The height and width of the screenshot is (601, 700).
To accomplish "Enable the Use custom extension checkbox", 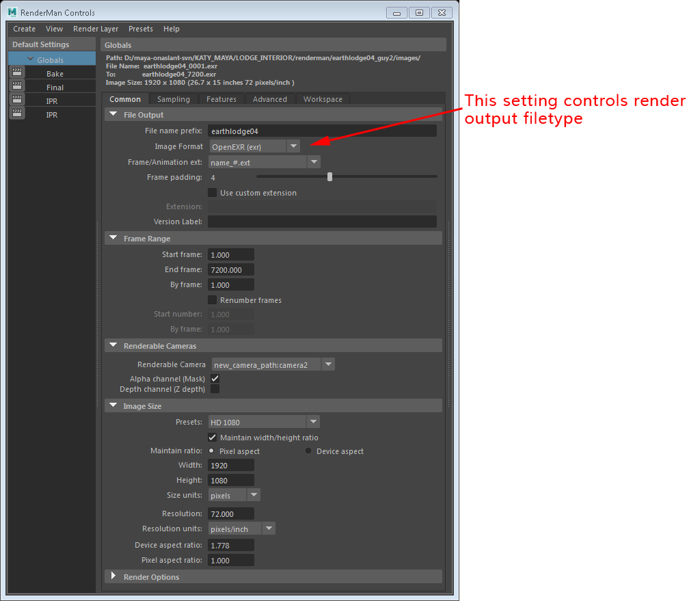I will [x=213, y=193].
